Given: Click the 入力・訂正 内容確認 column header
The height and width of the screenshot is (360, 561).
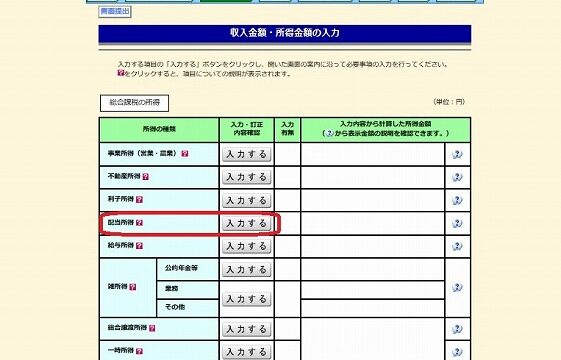Looking at the screenshot, I should tap(247, 129).
